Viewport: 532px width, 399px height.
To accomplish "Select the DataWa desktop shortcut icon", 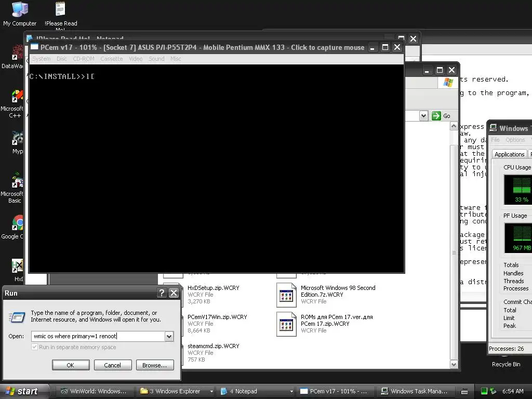I will pyautogui.click(x=17, y=52).
